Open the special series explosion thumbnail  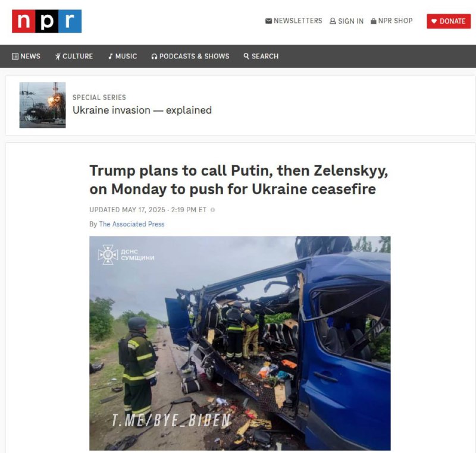42,105
